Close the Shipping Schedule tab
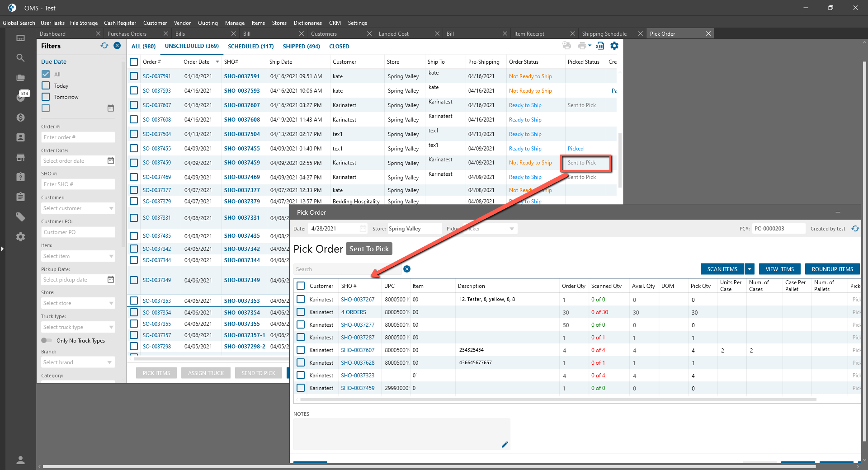Screen dimensions: 868x470 click(x=641, y=33)
